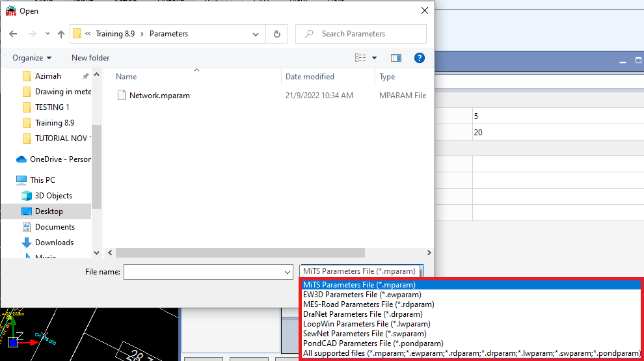Choose MES-Road Parameters File (*.rdparam)

(x=471, y=304)
